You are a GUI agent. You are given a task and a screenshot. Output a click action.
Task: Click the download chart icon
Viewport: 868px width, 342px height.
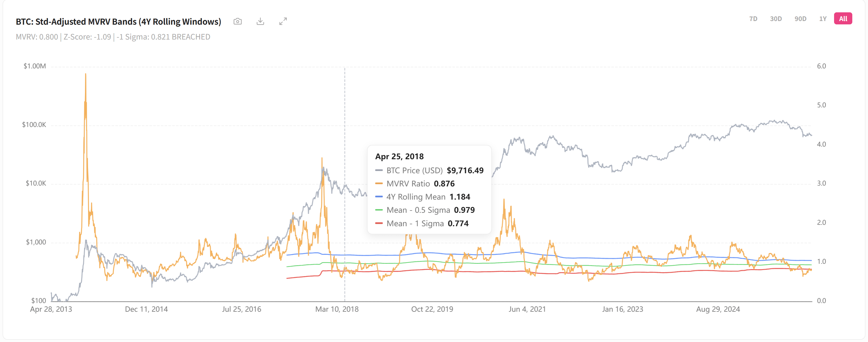(x=260, y=22)
